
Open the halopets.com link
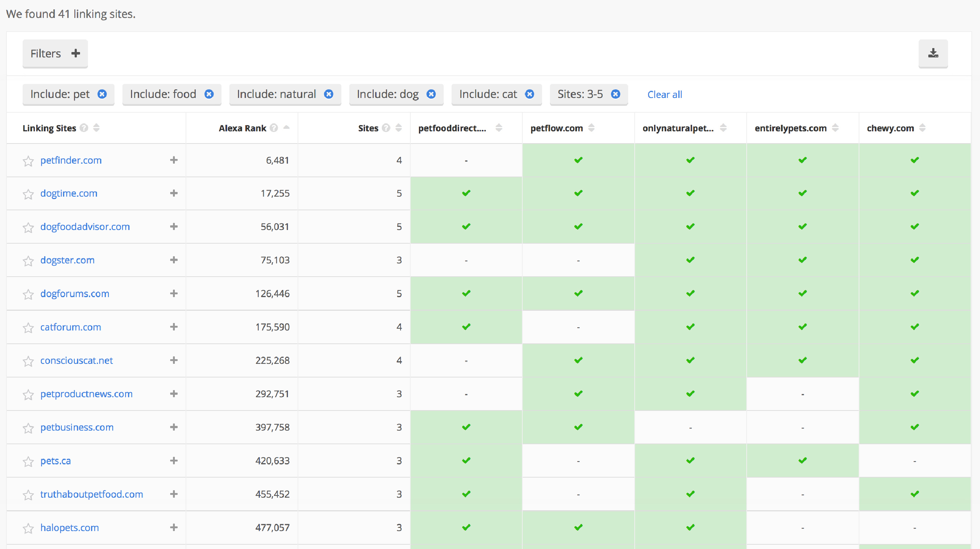pyautogui.click(x=70, y=528)
